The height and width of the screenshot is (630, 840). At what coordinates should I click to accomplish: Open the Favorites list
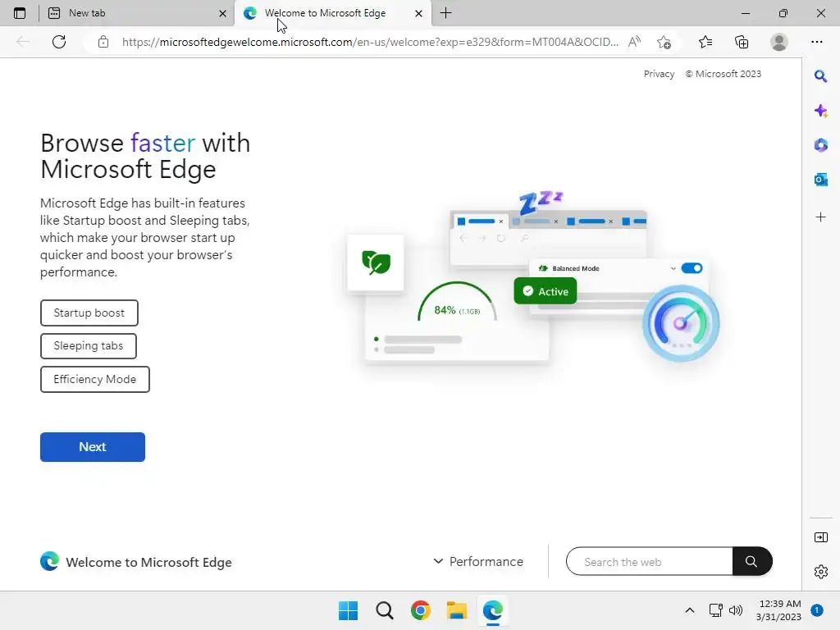coord(705,42)
